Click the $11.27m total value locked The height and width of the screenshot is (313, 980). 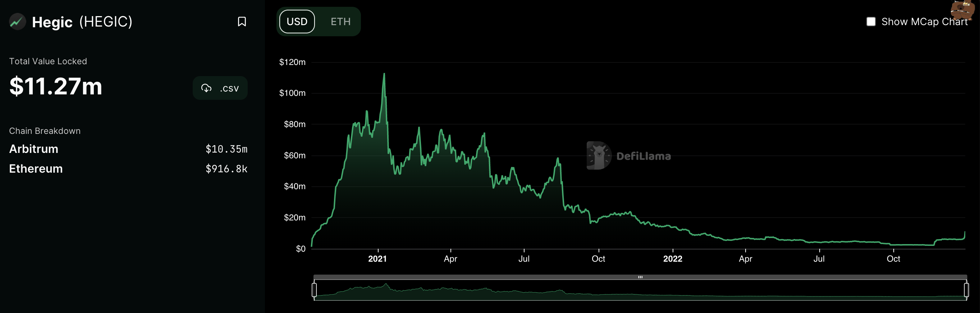(x=56, y=86)
